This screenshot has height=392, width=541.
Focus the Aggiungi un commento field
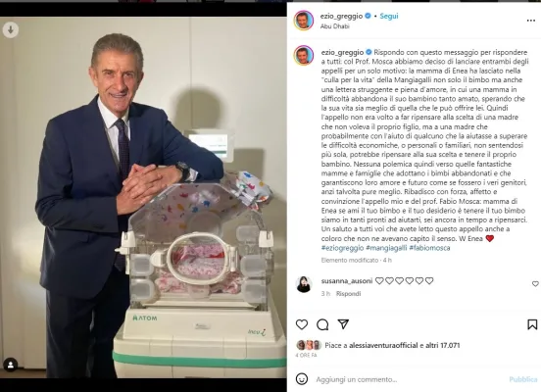(409, 379)
